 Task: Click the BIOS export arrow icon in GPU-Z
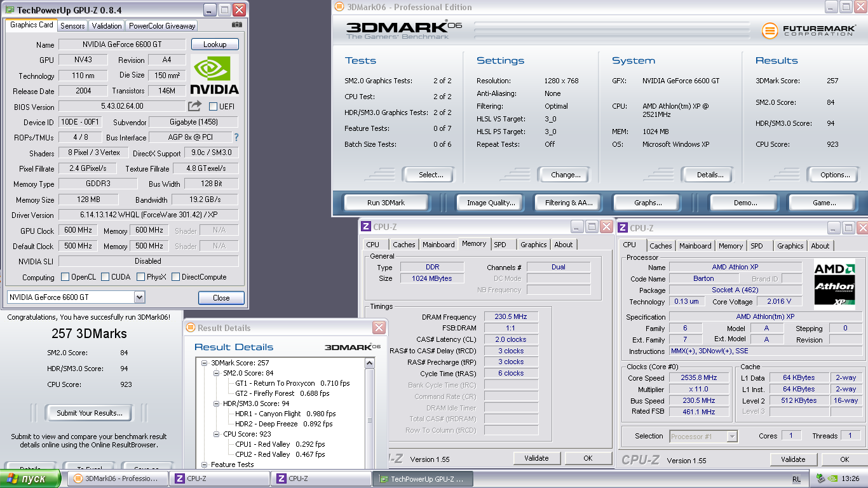point(195,106)
